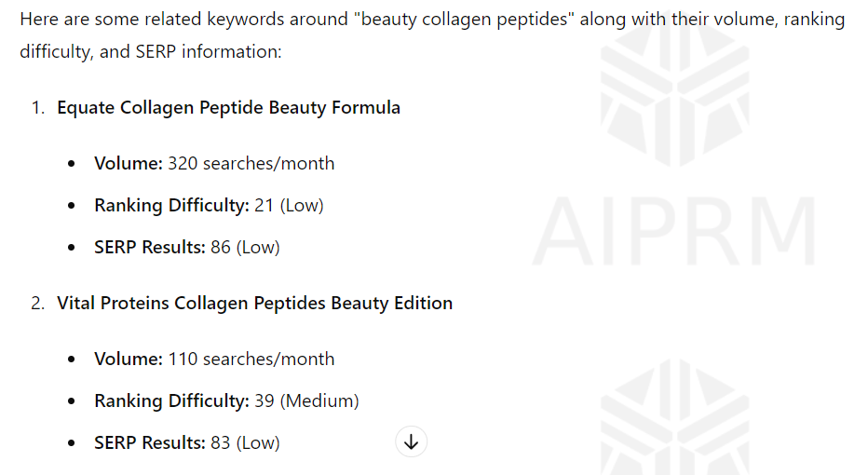Click the scroll-to-bottom arrow button
Image resolution: width=868 pixels, height=475 pixels.
411,441
